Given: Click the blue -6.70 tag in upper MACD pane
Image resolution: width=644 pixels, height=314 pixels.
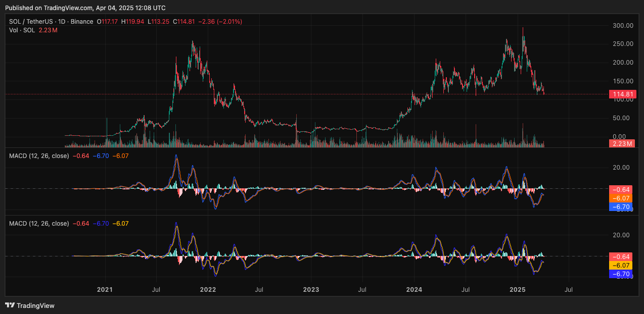Looking at the screenshot, I should (621, 207).
